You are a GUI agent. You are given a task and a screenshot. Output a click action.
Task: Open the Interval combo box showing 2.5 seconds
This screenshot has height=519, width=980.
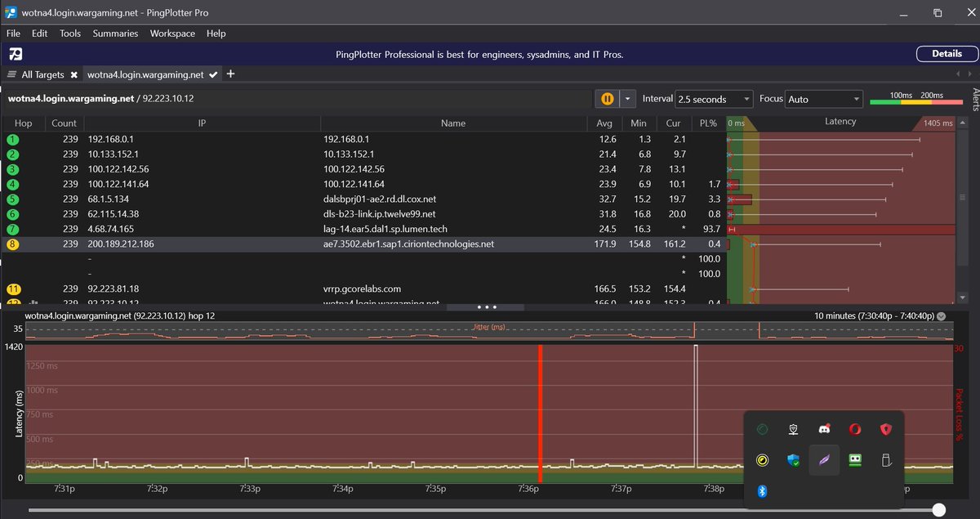pyautogui.click(x=714, y=99)
